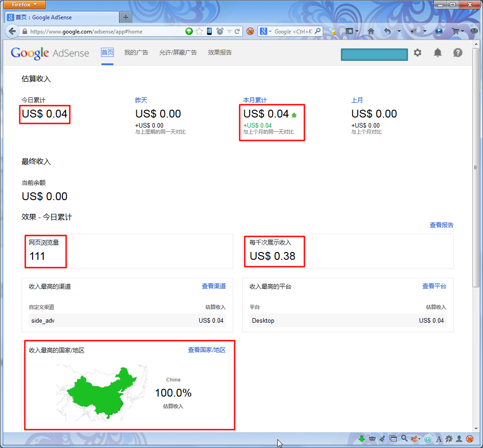Expand dropdown beside the shopping cart icon
This screenshot has height=448, width=483.
click(x=462, y=31)
